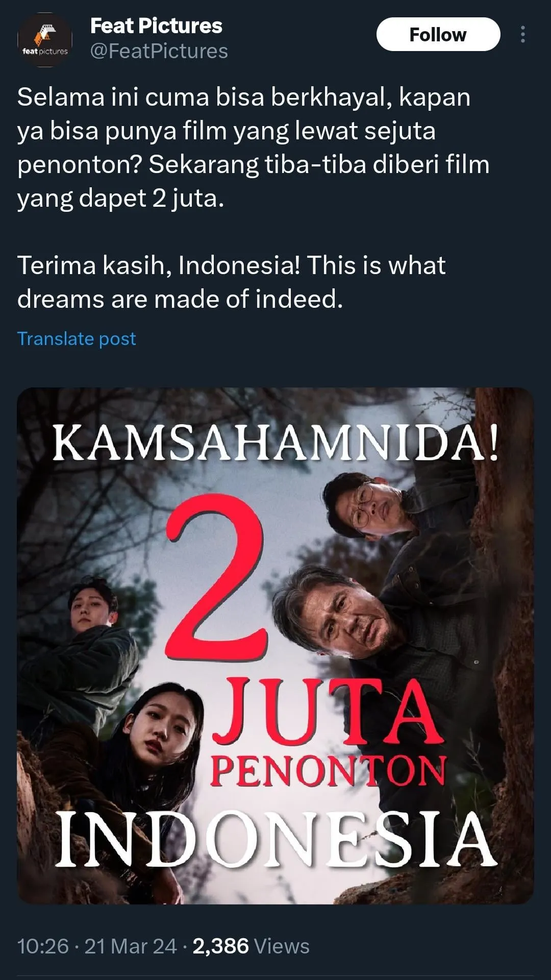
Task: Tap the INDONESIA text on poster
Action: point(275,840)
